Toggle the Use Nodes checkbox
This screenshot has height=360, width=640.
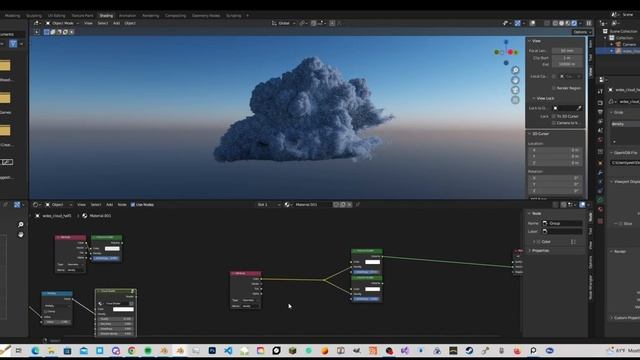(133, 204)
